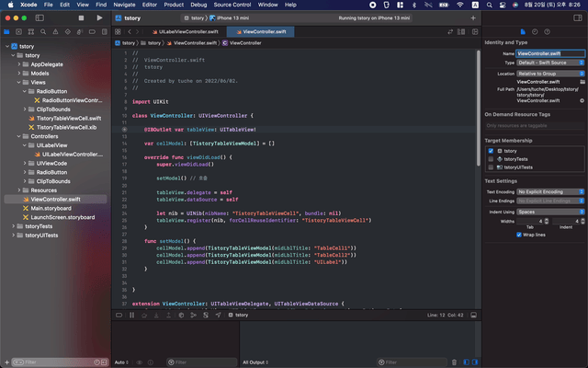
Task: Open the Debug menu
Action: tap(198, 5)
